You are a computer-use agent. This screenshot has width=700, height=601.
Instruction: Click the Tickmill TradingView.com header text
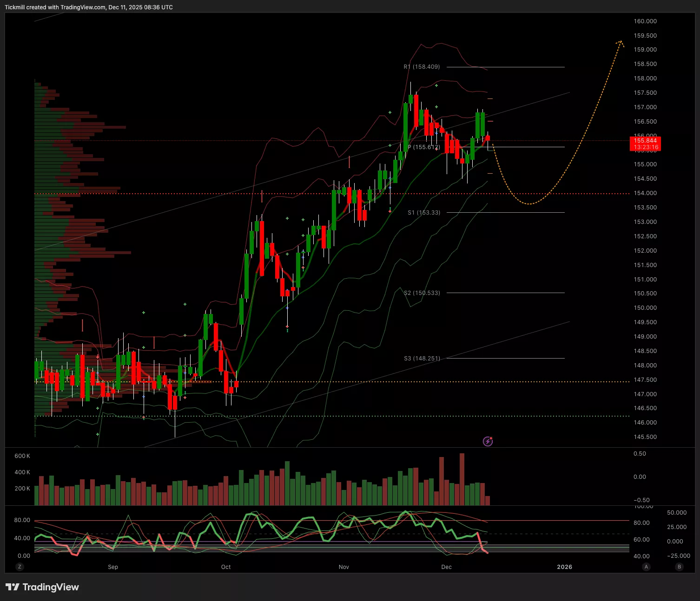click(89, 7)
